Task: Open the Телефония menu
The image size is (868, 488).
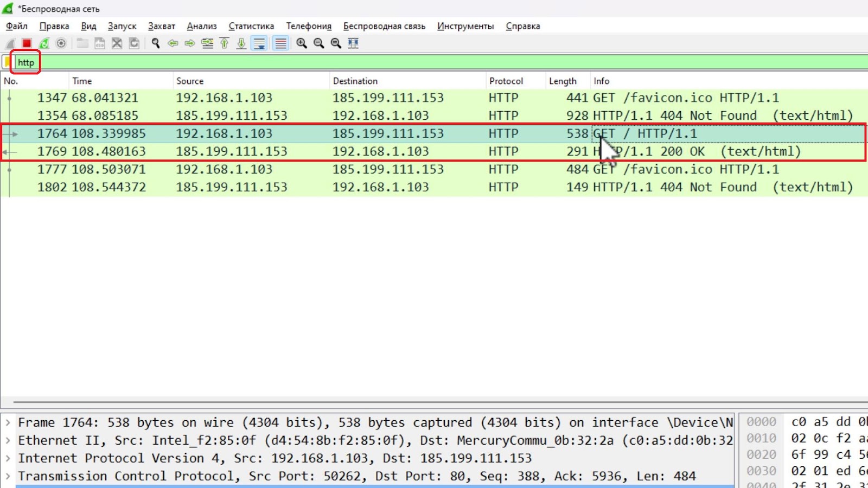Action: [x=309, y=26]
